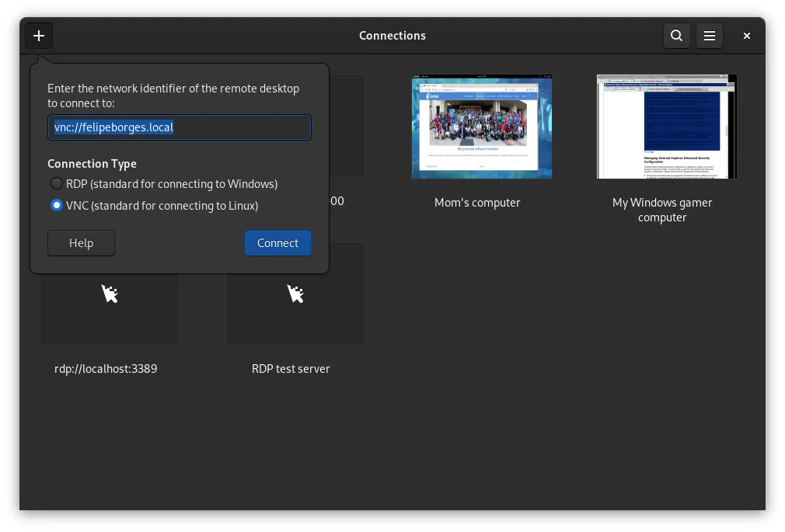Open the My Windows gamer computer thumbnail
785x532 pixels.
(x=666, y=127)
